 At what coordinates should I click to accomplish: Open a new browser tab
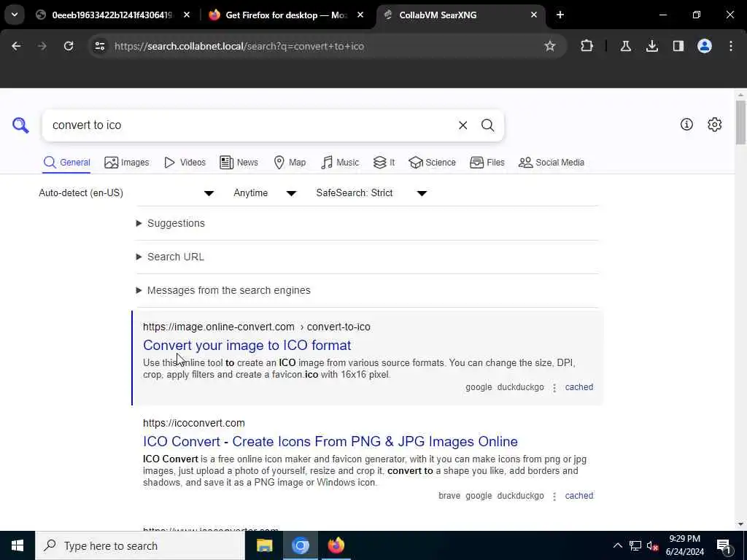point(560,15)
